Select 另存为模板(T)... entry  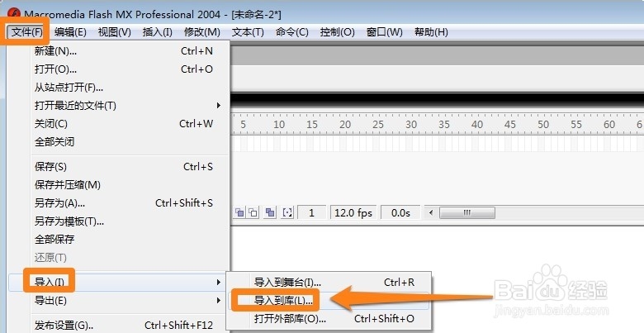[x=119, y=221]
